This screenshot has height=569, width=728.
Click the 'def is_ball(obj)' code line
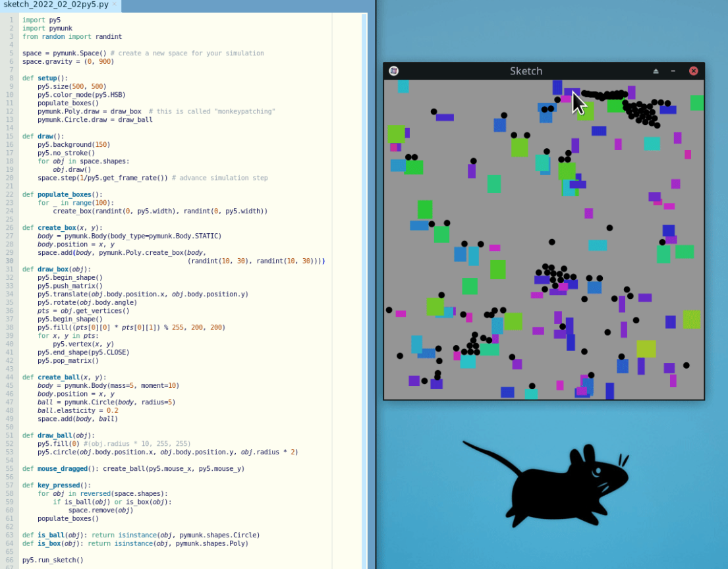140,535
